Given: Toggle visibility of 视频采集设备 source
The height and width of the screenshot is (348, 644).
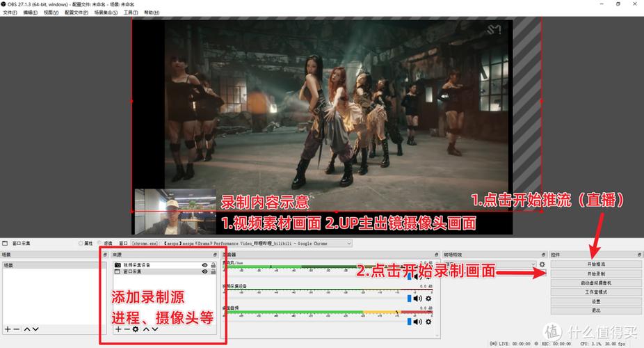Looking at the screenshot, I should (x=204, y=265).
